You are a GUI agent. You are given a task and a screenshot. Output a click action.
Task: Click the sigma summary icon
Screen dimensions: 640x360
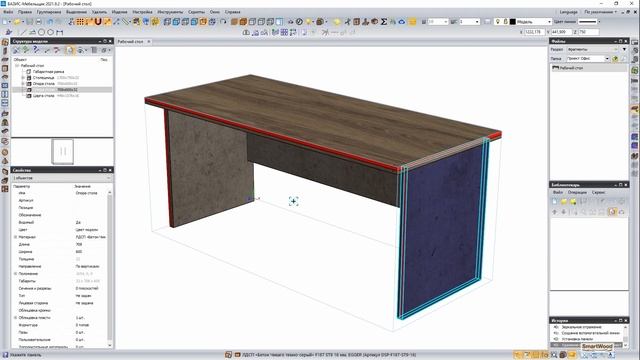[384, 22]
